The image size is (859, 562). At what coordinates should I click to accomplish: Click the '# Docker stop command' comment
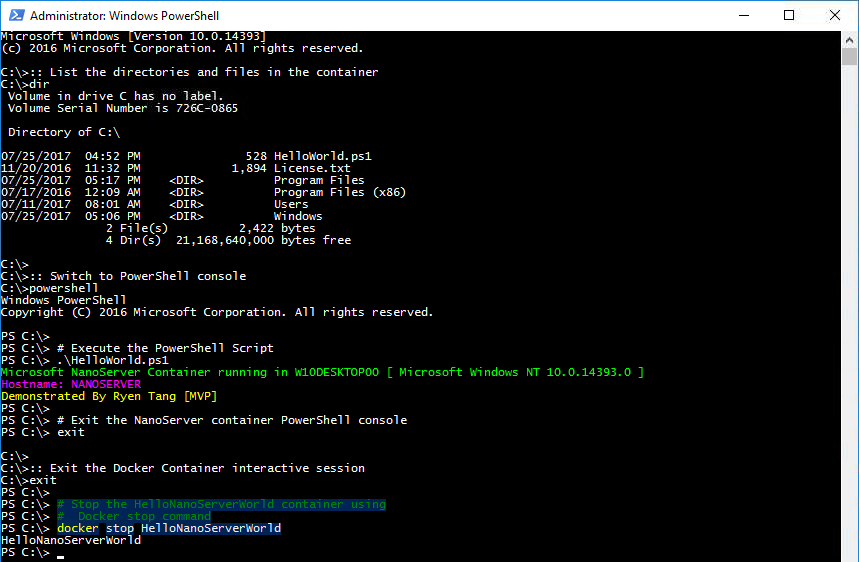pyautogui.click(x=134, y=517)
